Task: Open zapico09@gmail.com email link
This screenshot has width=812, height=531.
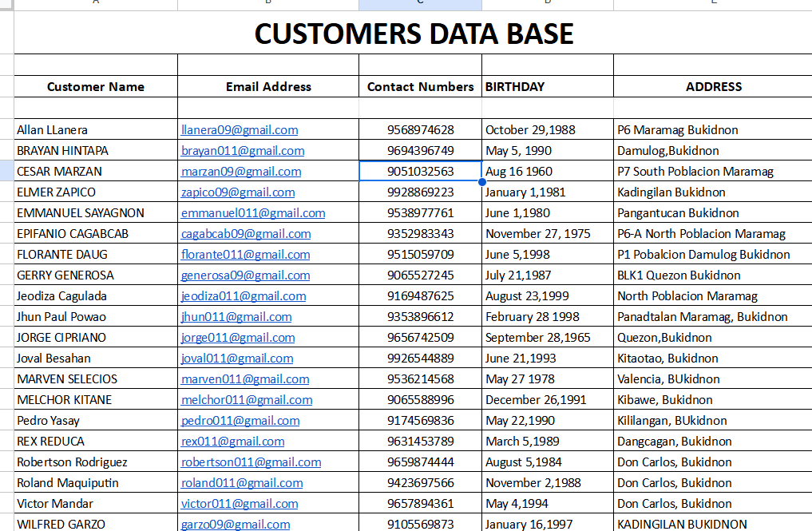Action: click(238, 192)
